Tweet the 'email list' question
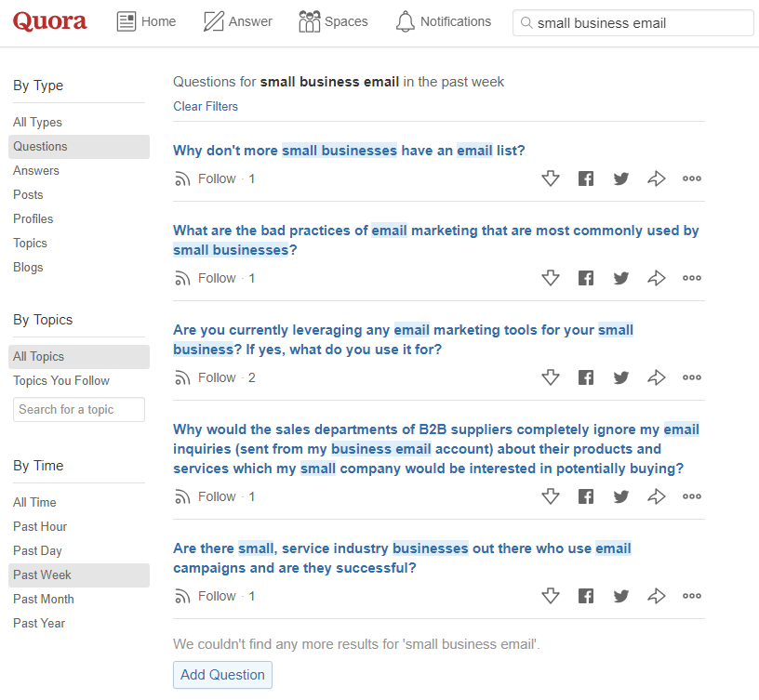 click(x=621, y=178)
